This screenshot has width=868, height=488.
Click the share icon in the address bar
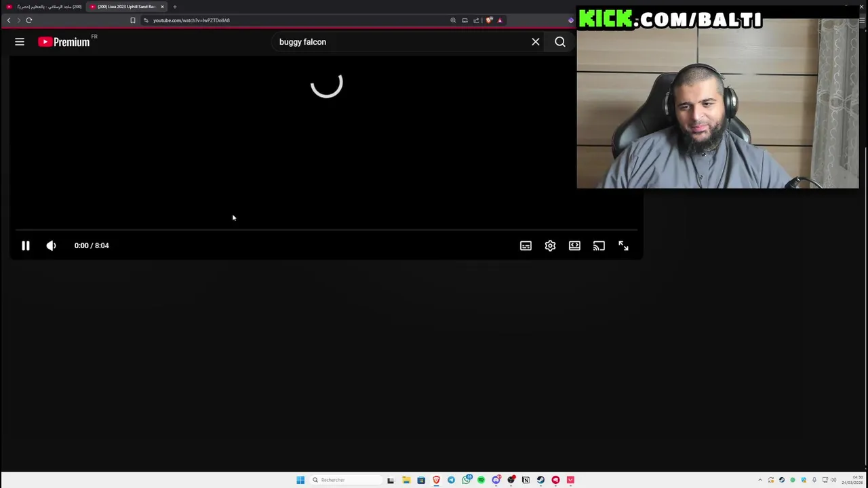(x=476, y=20)
